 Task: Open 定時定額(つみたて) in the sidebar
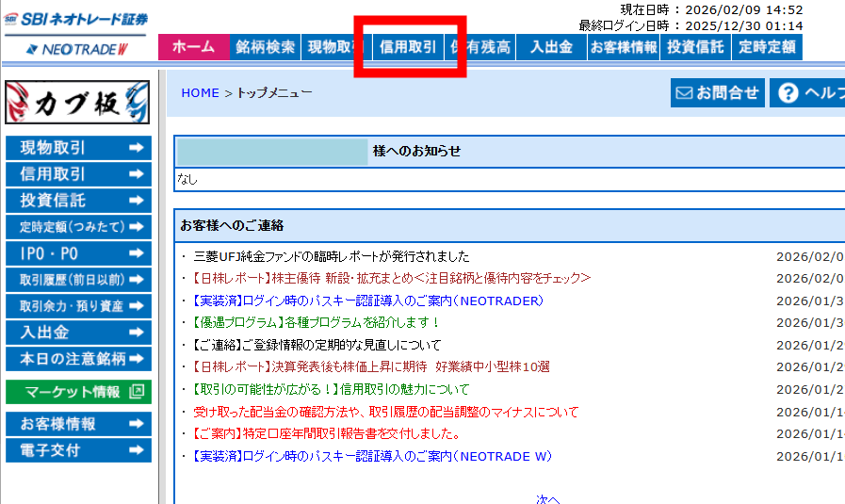[x=78, y=227]
